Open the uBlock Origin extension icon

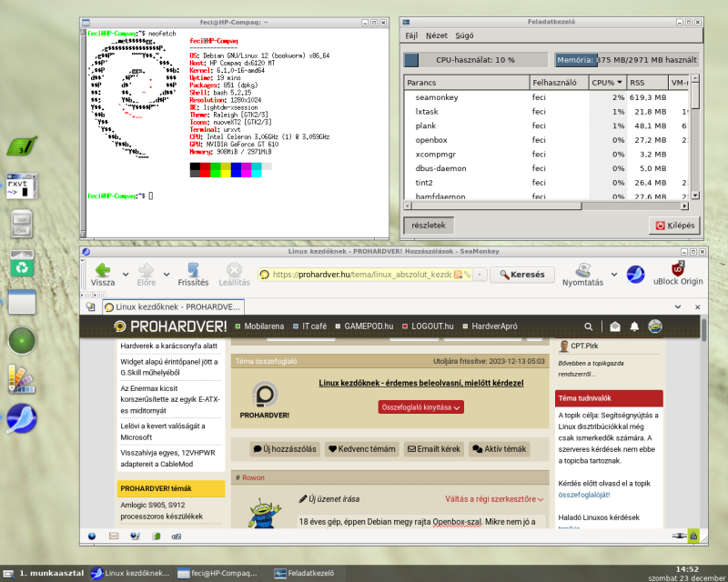pyautogui.click(x=678, y=269)
